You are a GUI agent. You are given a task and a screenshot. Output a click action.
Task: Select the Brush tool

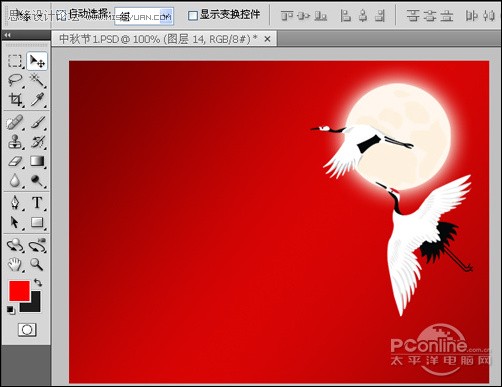pos(37,123)
